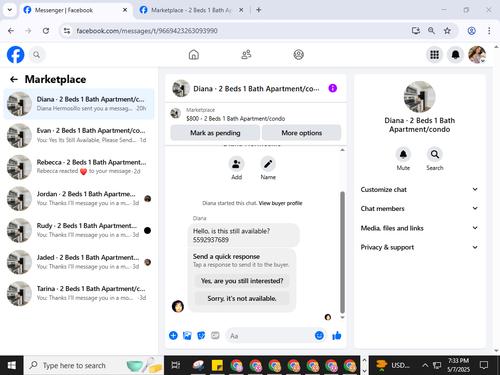Open site information icon in address bar
Image resolution: width=500 pixels, height=375 pixels.
67,31
